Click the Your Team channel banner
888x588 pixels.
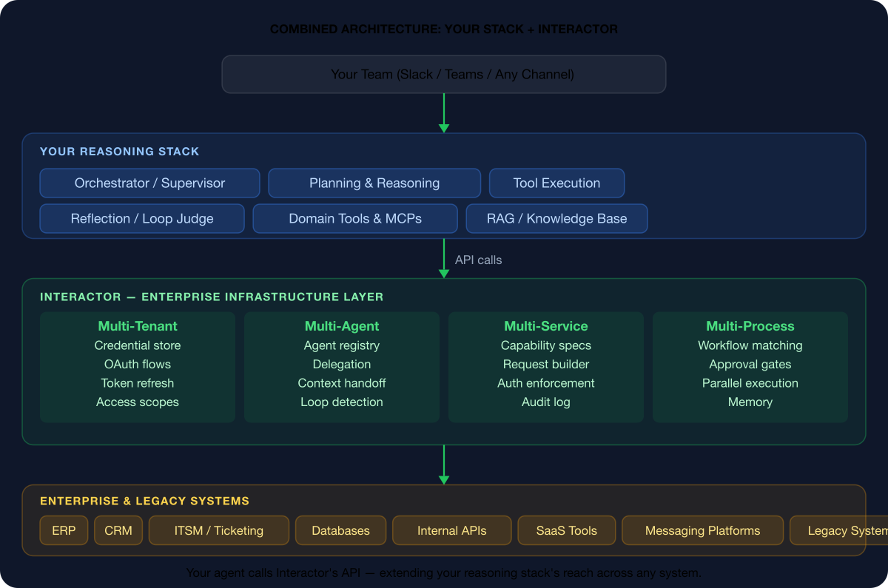coord(443,74)
